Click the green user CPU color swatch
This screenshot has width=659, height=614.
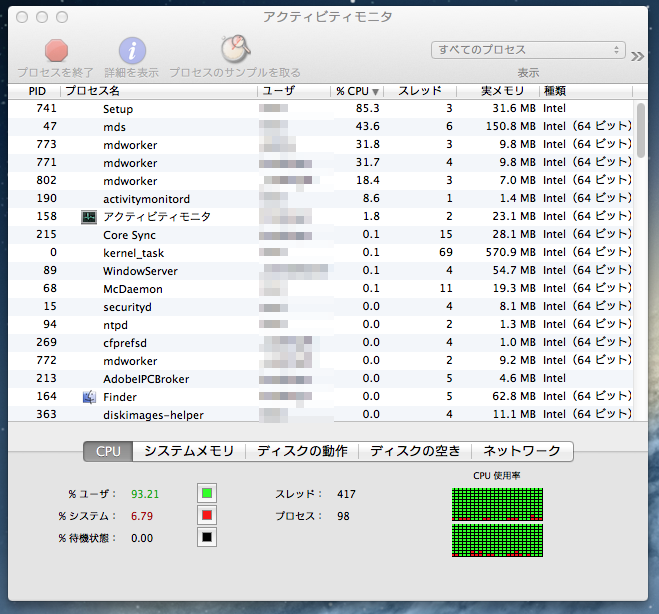point(207,493)
